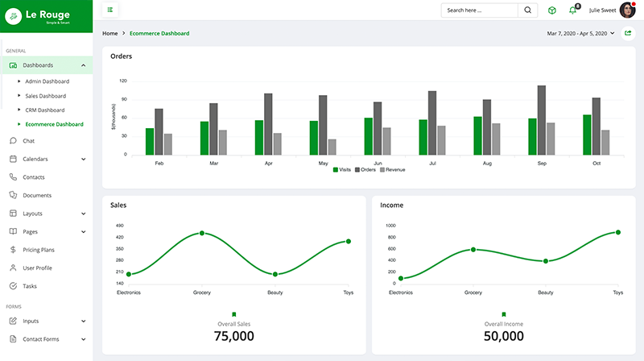The height and width of the screenshot is (361, 644).
Task: Click the green share icon button
Action: [628, 33]
